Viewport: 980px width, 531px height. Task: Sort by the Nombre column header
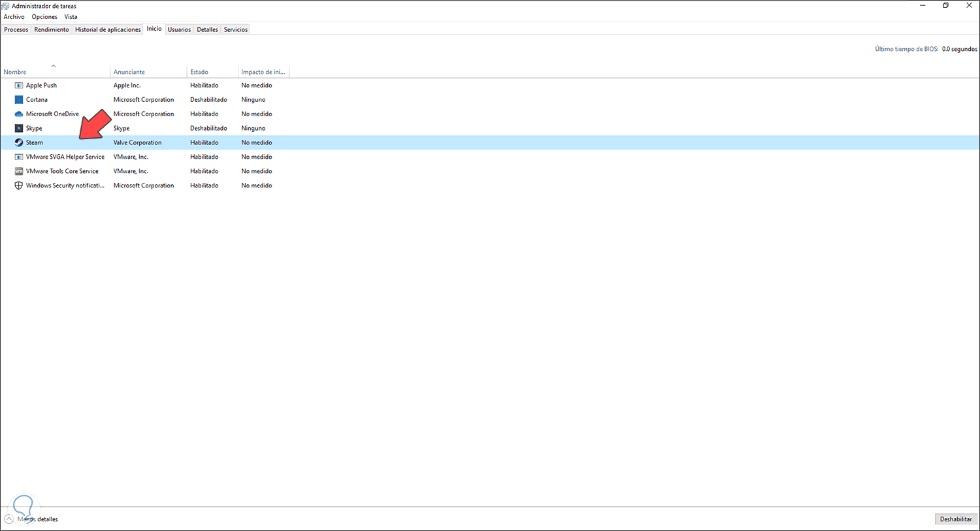pyautogui.click(x=55, y=71)
